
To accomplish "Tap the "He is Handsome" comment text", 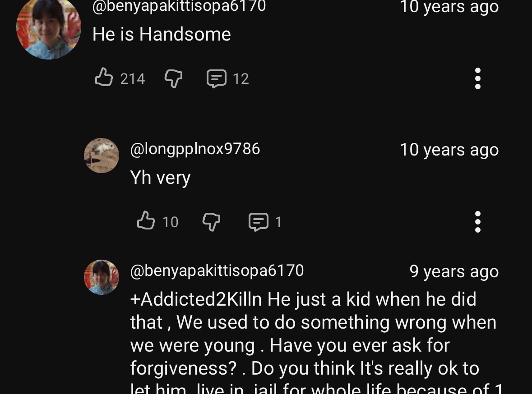I will [x=162, y=34].
